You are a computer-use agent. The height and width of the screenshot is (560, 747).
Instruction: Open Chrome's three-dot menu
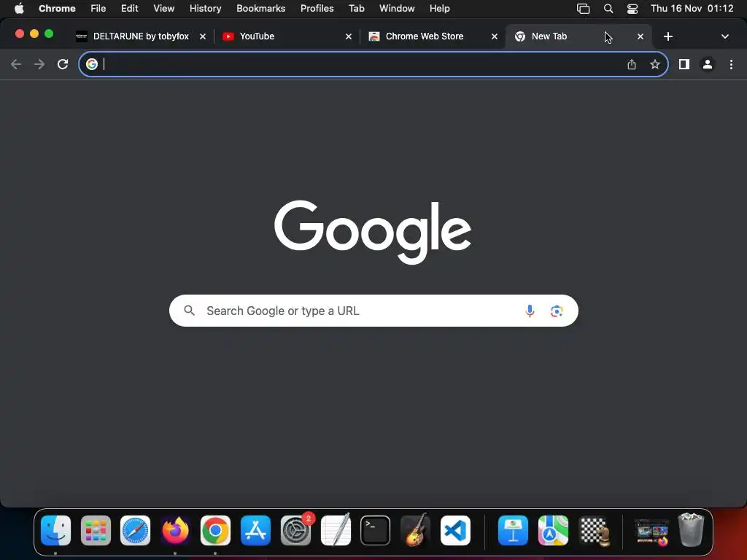pyautogui.click(x=731, y=64)
